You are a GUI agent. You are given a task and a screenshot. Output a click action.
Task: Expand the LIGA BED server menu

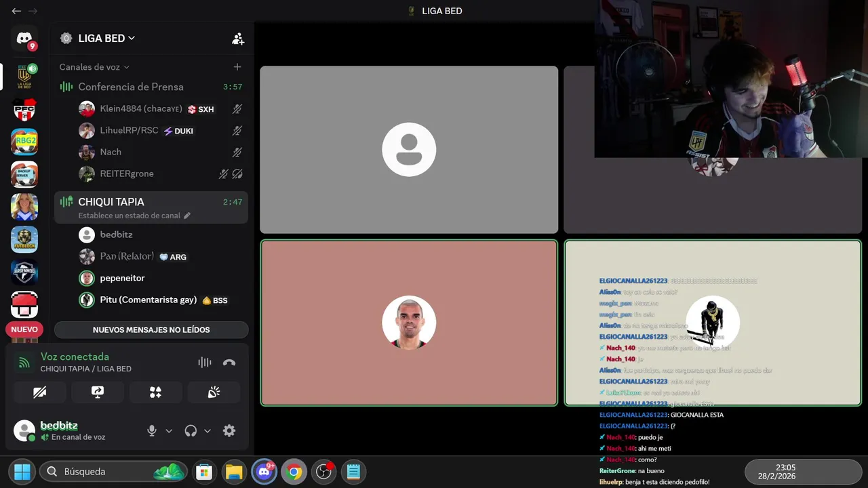coord(106,39)
